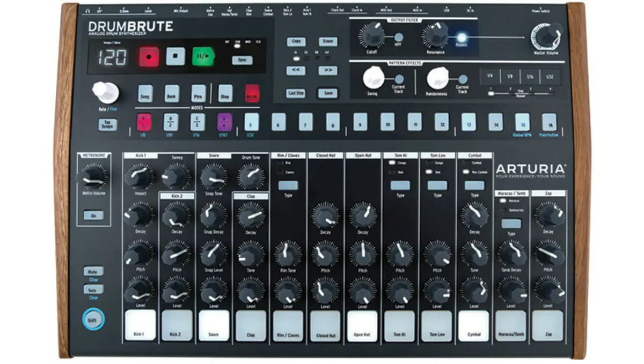Adjust the Zap Decay knob
The image size is (644, 364).
(x=549, y=216)
